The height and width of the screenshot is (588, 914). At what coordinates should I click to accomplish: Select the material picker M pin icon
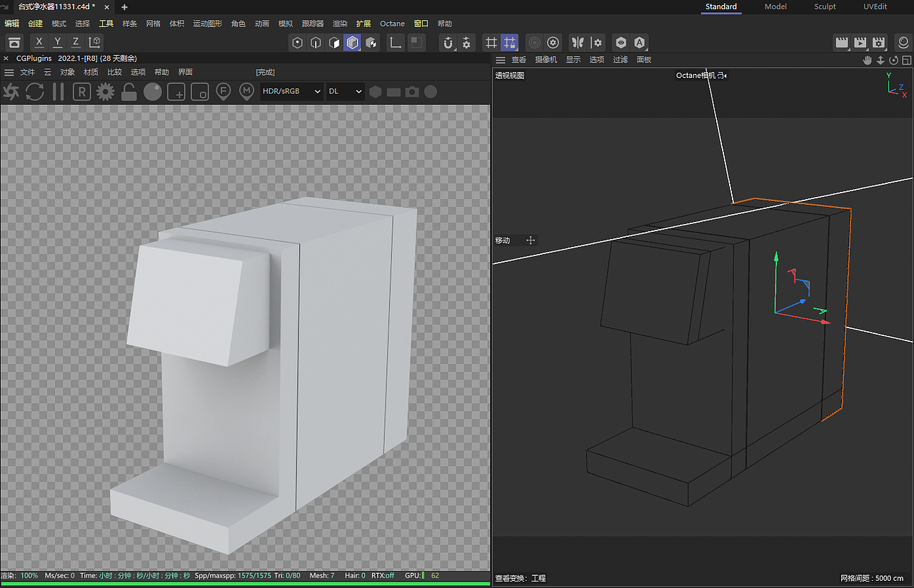[247, 91]
